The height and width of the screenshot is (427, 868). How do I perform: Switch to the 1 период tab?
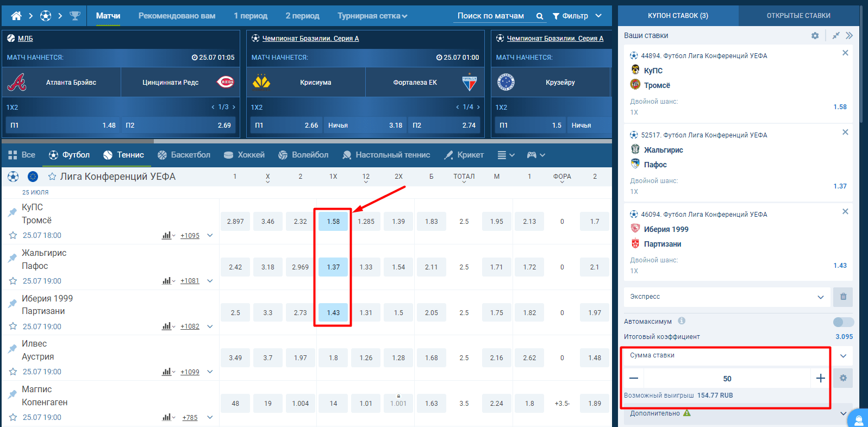click(x=251, y=16)
